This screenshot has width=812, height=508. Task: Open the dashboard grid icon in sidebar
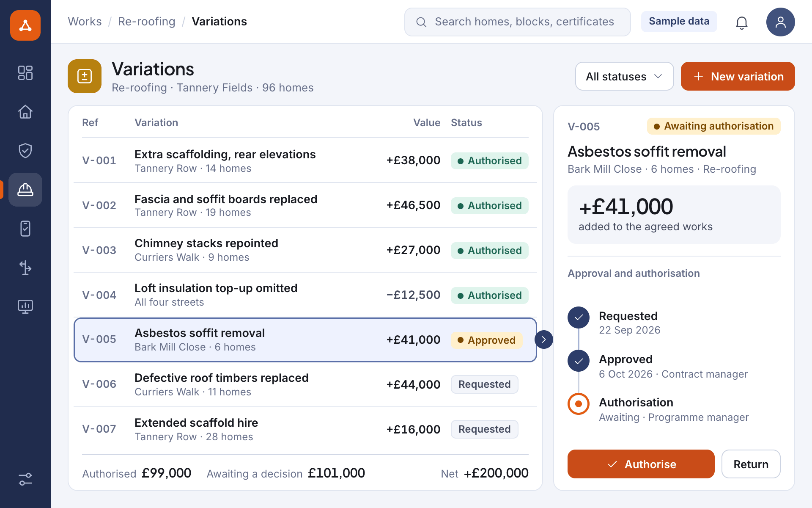(x=25, y=73)
